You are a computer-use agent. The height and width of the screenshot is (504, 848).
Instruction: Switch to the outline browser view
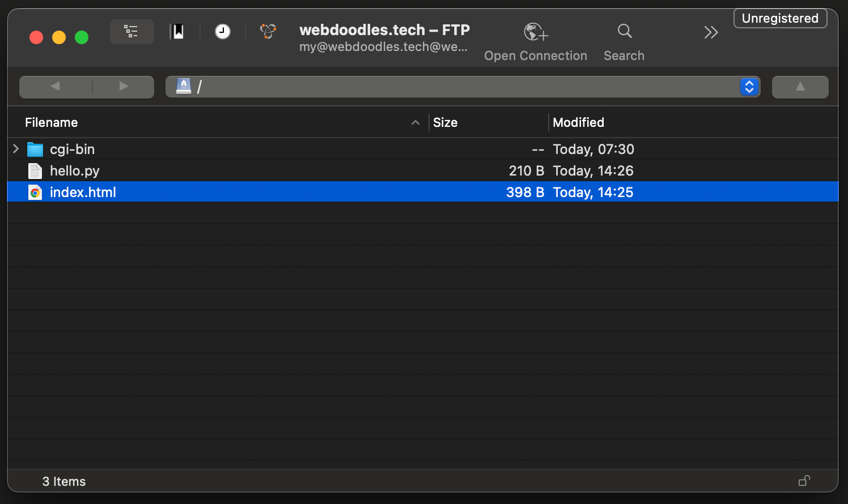point(132,32)
